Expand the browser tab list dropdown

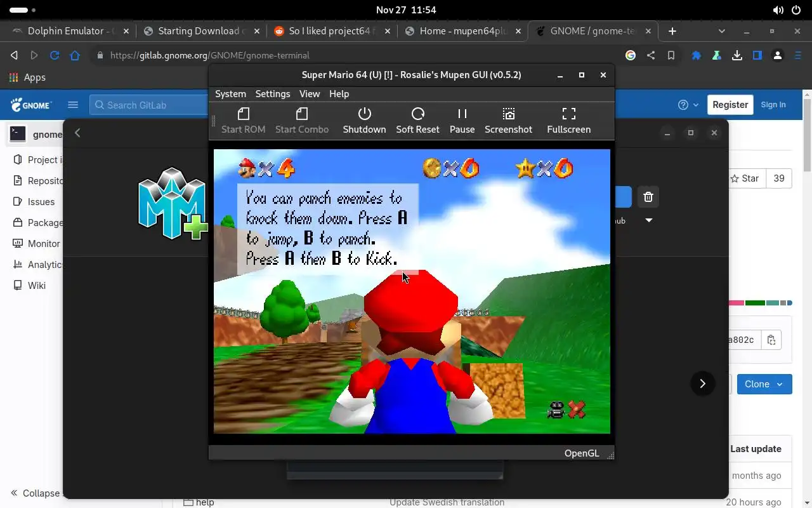tap(721, 30)
